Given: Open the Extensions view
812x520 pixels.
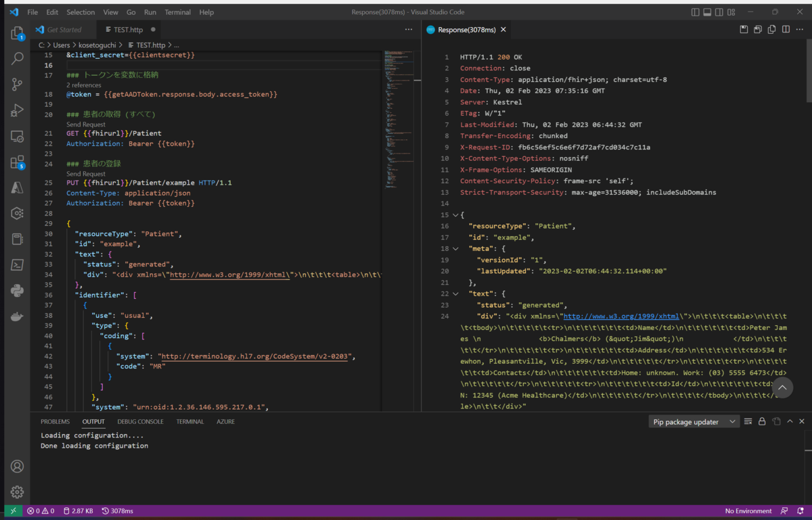Looking at the screenshot, I should [x=18, y=162].
